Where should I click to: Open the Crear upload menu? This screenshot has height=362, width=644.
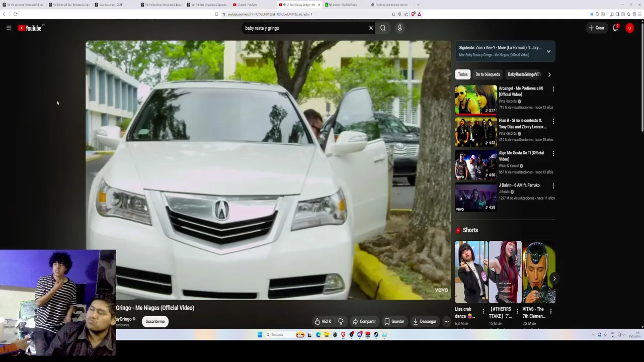(x=597, y=28)
